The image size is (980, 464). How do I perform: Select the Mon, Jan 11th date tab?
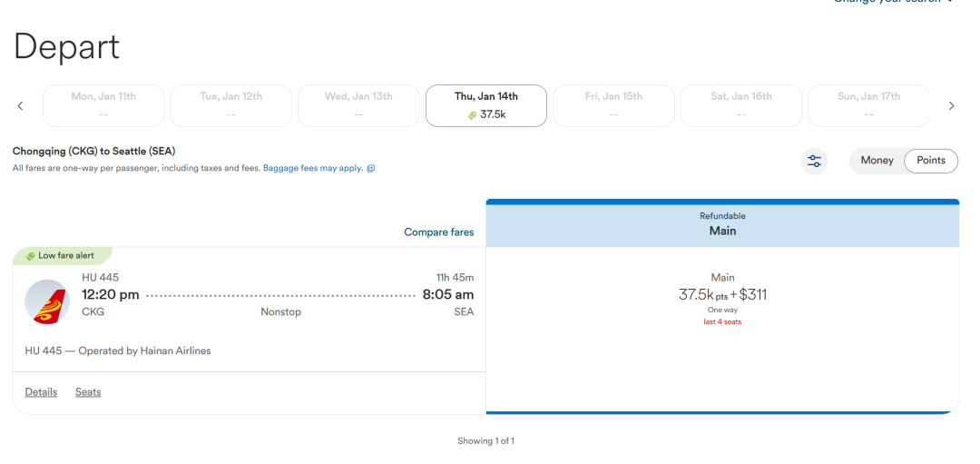tap(103, 105)
